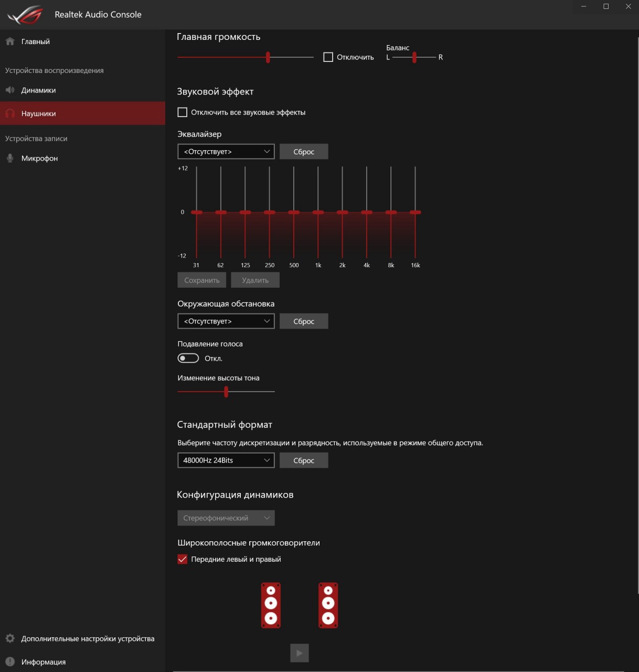Select Динамики playback device
The width and height of the screenshot is (639, 672).
point(82,90)
